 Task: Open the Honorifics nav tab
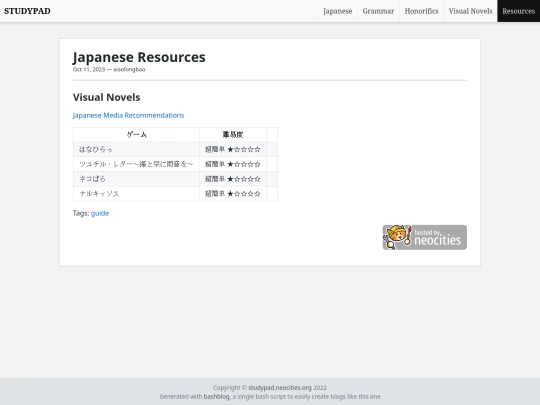422,11
